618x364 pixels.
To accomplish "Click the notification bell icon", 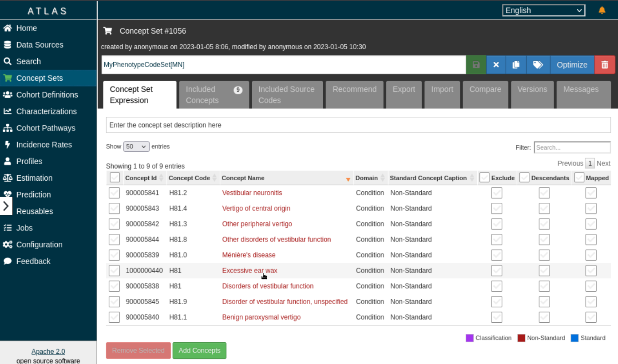I will 602,10.
